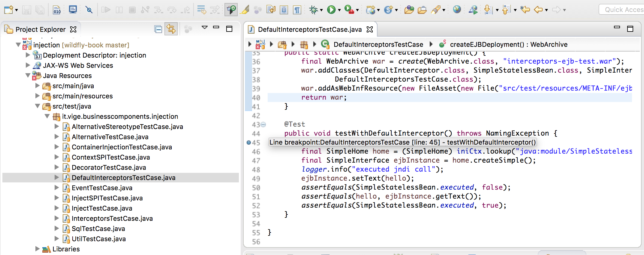Click the Resume debug icon
Viewport: 644px width, 255px height.
coord(106,10)
